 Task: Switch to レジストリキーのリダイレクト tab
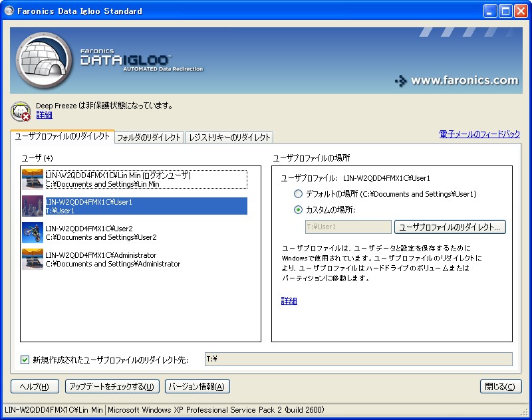(x=229, y=138)
